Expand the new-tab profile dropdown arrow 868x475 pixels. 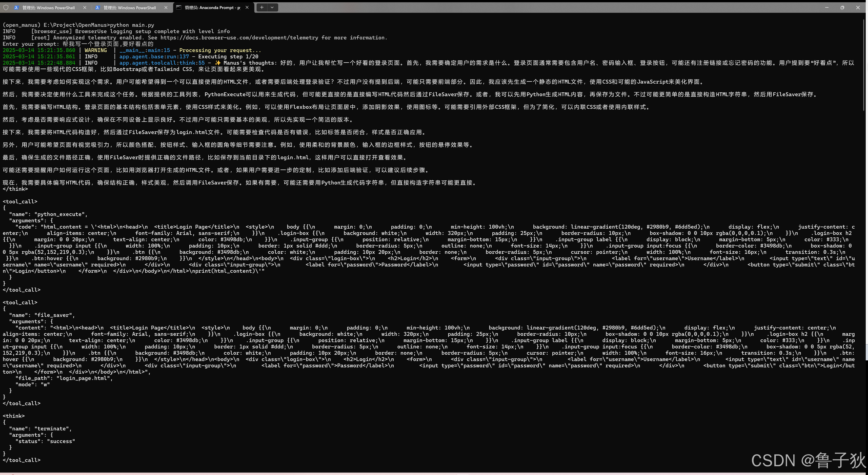tap(272, 7)
